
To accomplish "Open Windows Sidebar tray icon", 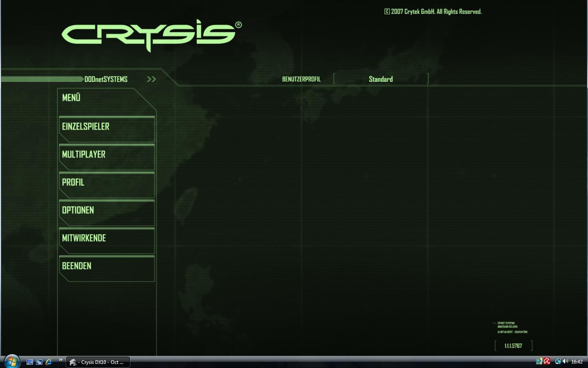I will pyautogui.click(x=539, y=361).
